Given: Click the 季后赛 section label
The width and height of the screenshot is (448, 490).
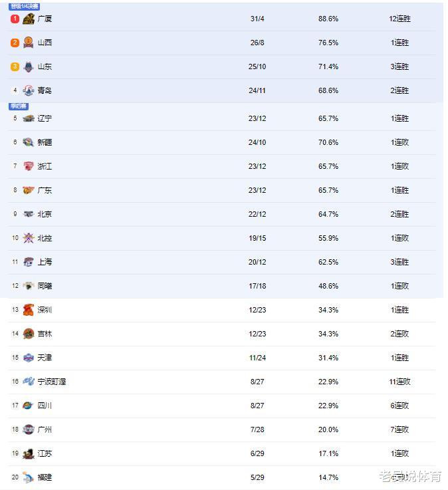Looking at the screenshot, I should pyautogui.click(x=18, y=106).
